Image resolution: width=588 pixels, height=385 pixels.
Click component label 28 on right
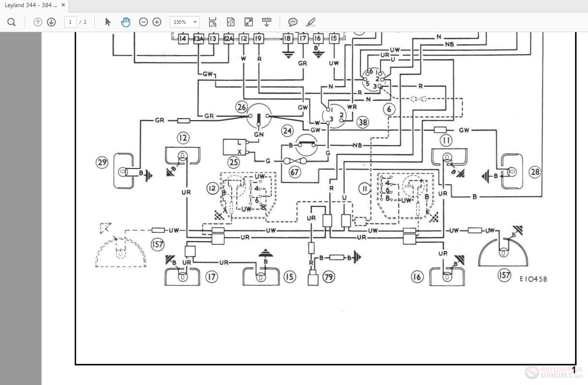tap(535, 171)
